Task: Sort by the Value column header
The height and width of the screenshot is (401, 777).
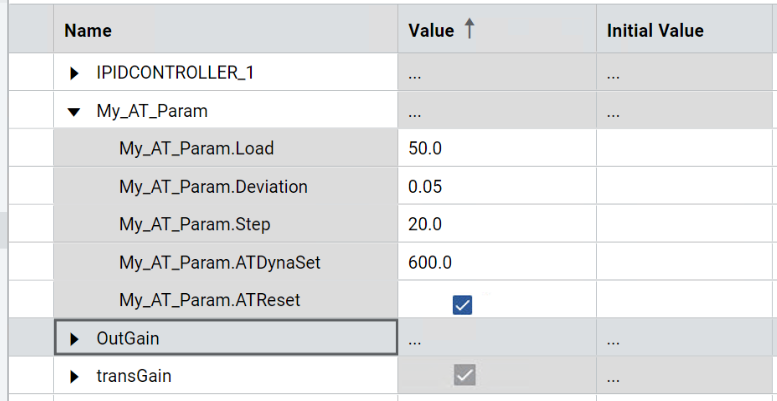Action: pyautogui.click(x=431, y=31)
